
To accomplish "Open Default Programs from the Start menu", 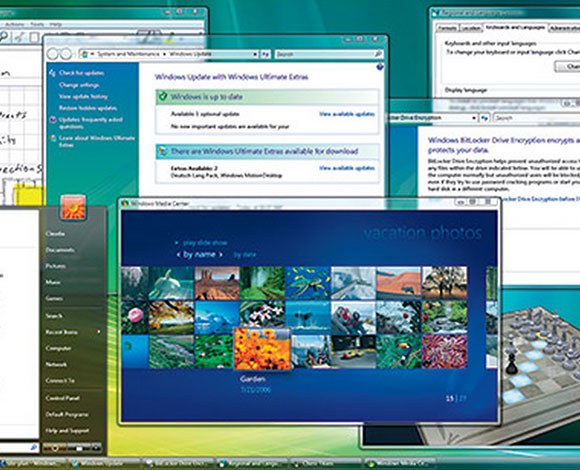I will coord(67,414).
